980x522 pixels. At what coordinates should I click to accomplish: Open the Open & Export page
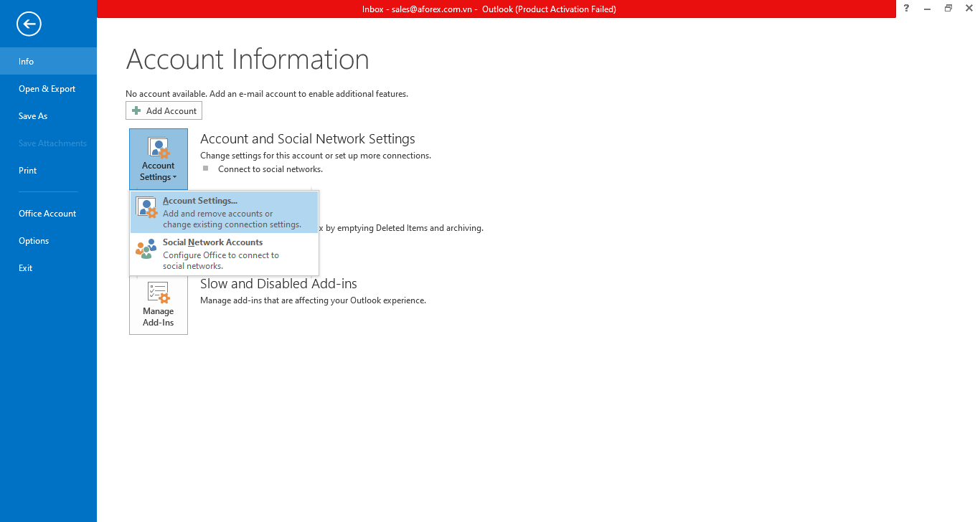pyautogui.click(x=47, y=89)
